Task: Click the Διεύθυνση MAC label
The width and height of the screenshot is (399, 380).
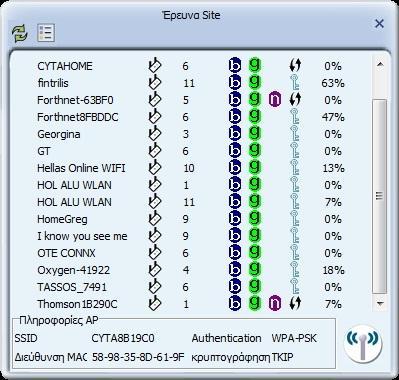Action: tap(50, 357)
